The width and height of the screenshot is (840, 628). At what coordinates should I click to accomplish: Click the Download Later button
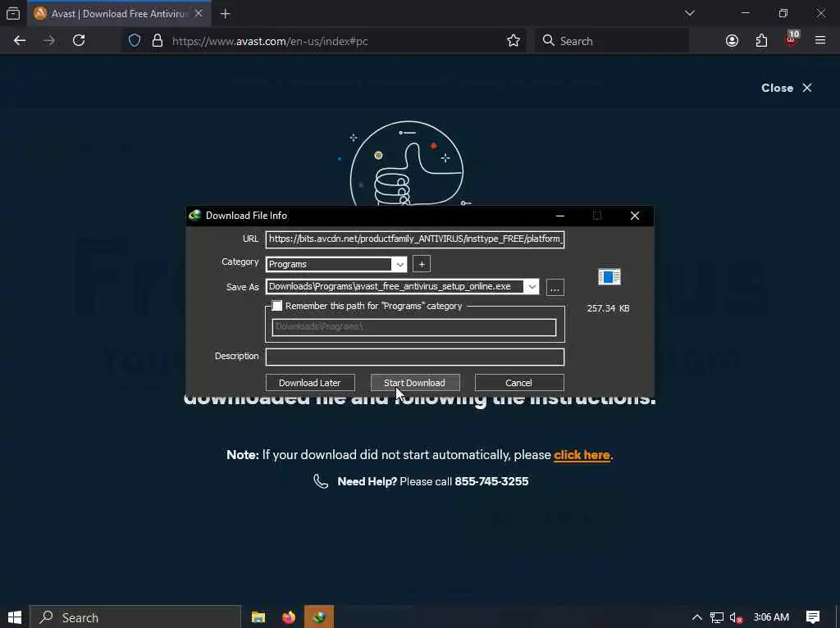coord(310,383)
